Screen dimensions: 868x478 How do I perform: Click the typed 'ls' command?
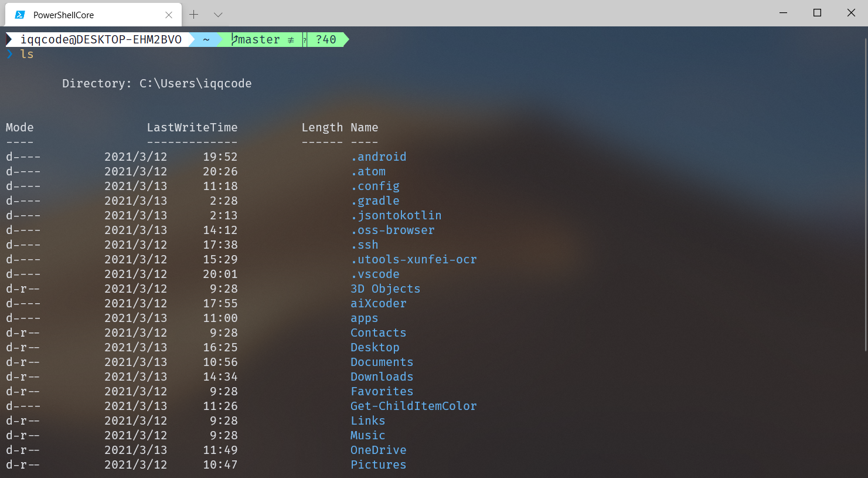click(27, 54)
